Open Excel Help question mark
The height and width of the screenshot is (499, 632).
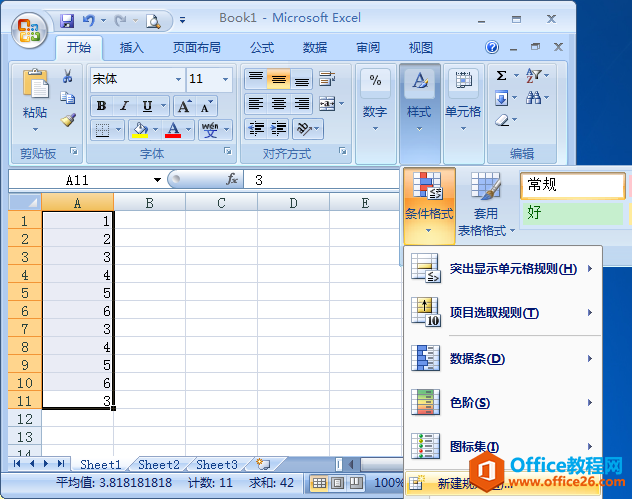click(492, 47)
